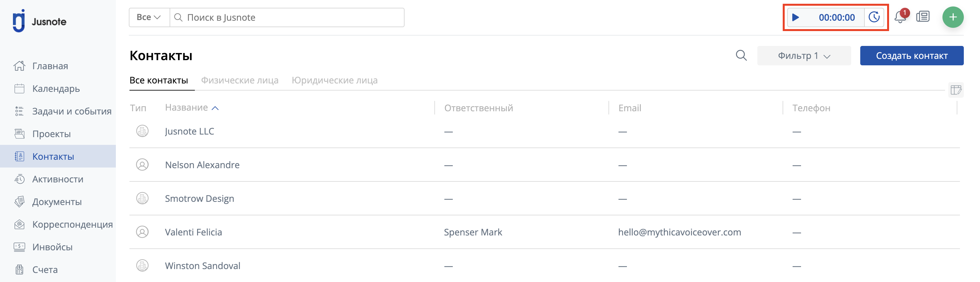Sort by the Название column arrow
Viewport: 980px width, 282px height.
pos(215,108)
